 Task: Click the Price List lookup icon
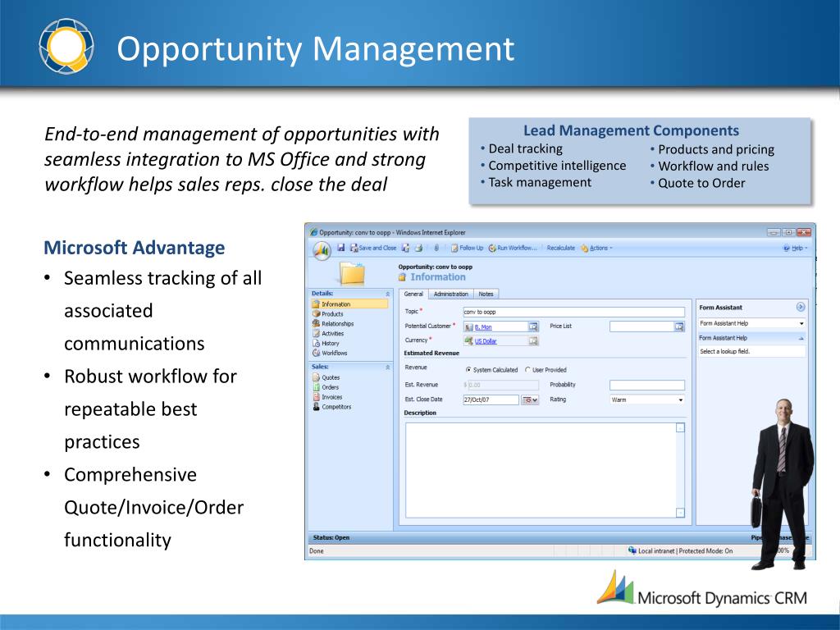[679, 326]
